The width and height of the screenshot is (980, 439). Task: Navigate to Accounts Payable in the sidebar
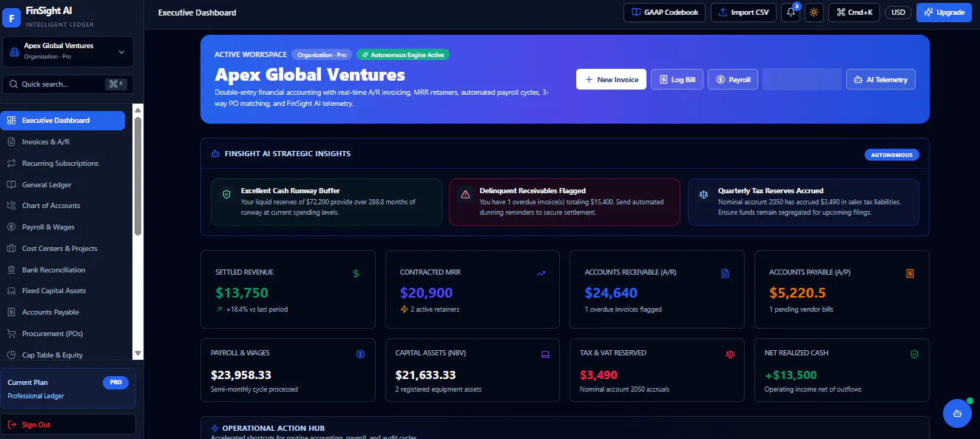coord(63,312)
